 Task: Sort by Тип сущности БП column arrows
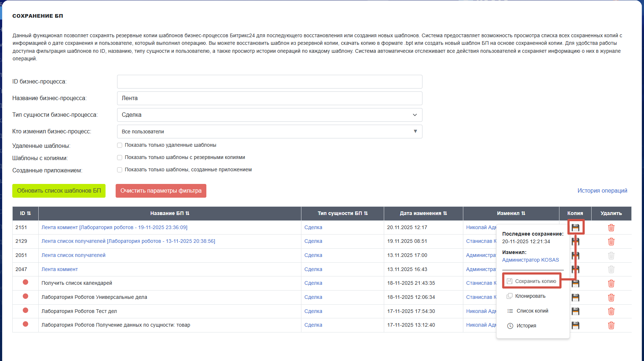pos(366,213)
